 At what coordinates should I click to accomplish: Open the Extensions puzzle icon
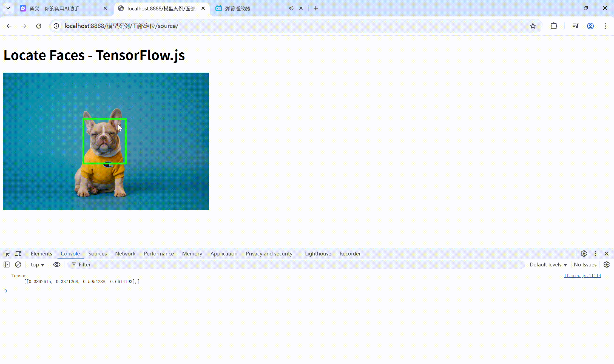554,26
